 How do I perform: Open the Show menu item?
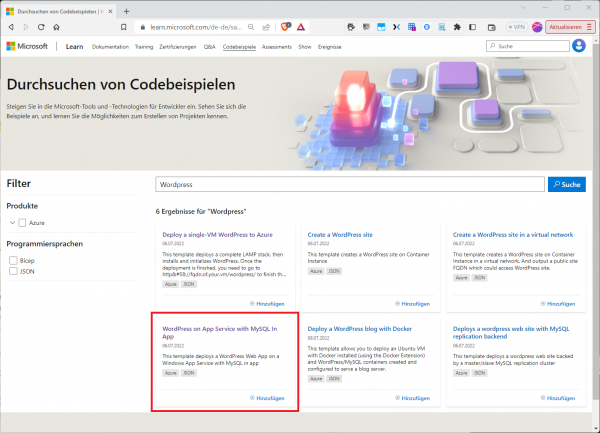pos(305,47)
